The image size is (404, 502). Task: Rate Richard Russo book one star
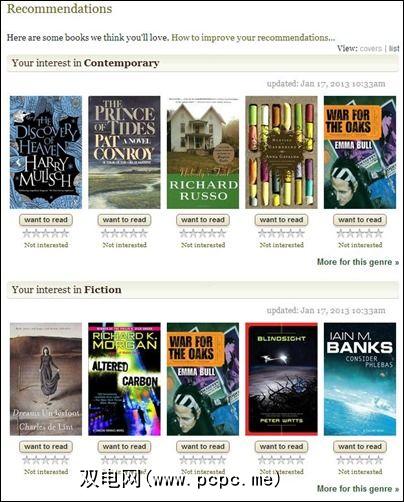(184, 233)
